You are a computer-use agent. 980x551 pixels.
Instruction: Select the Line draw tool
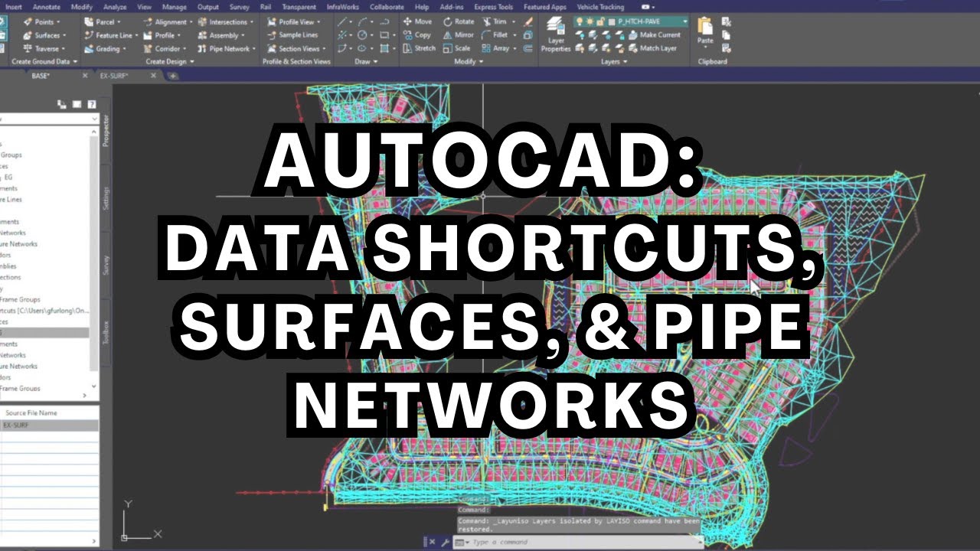click(344, 21)
